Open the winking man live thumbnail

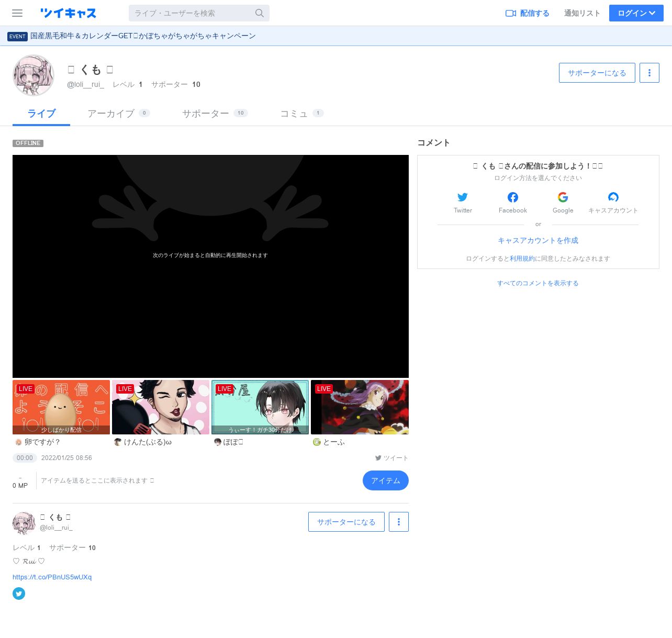161,407
